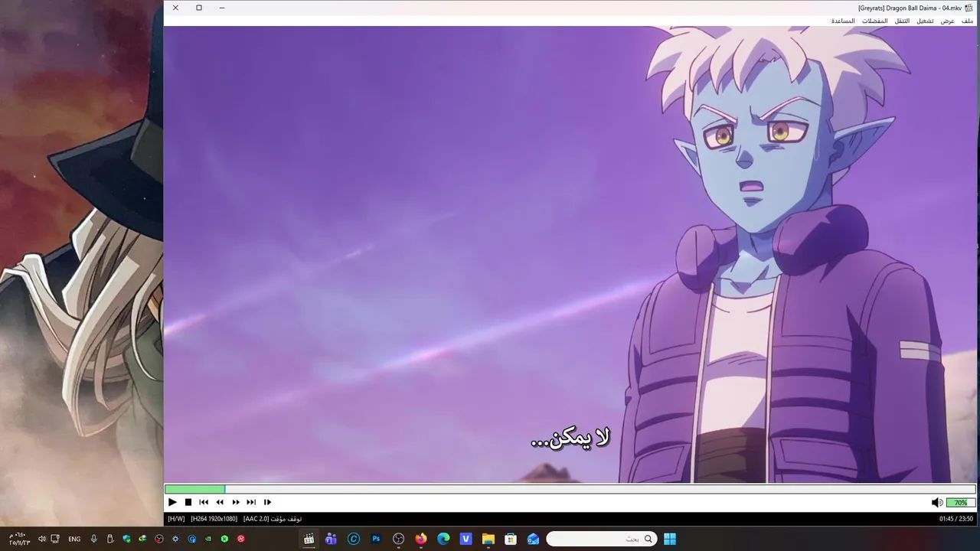This screenshot has height=551, width=980.
Task: Open the المفضلات (Favorites) menu
Action: click(875, 21)
